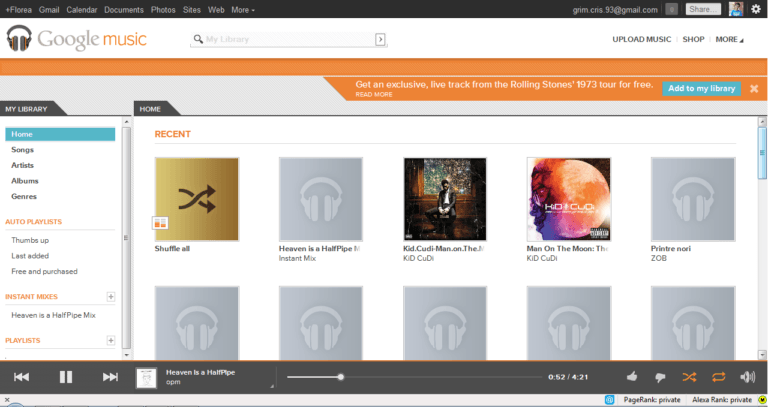
Task: Expand the MORE dropdown in header
Action: (x=729, y=39)
